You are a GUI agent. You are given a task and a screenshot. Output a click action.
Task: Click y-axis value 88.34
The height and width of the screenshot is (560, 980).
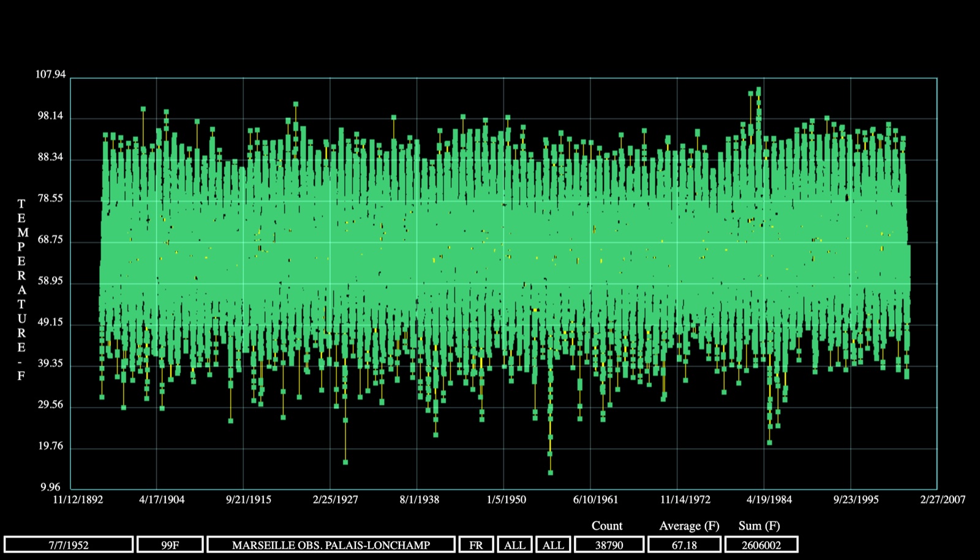[x=50, y=157]
